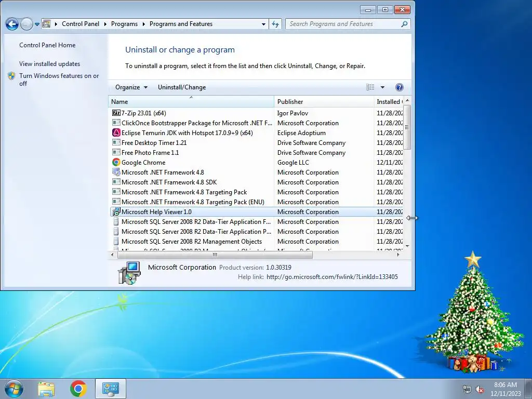Click the Control Panel breadcrumb
This screenshot has width=532, height=399.
[81, 24]
